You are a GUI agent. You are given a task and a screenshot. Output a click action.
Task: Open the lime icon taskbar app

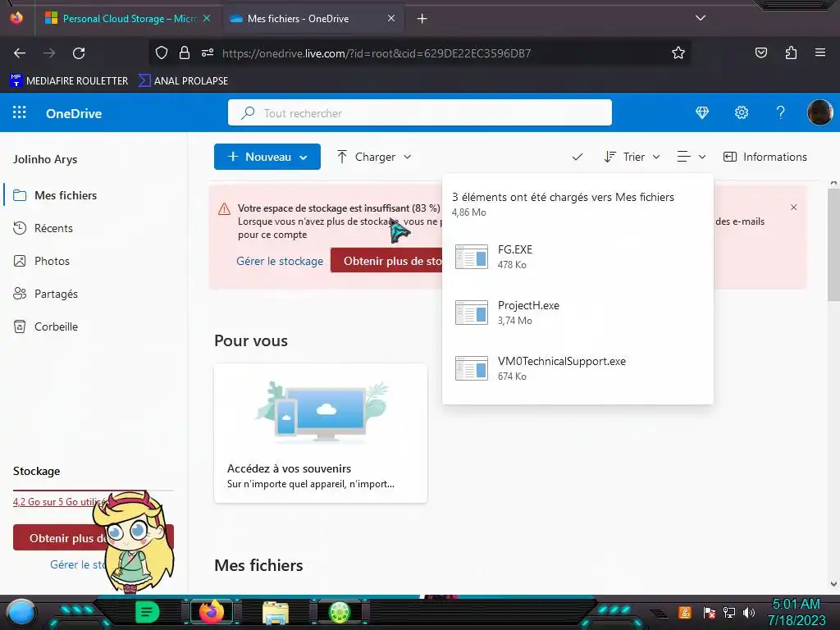[x=340, y=612]
